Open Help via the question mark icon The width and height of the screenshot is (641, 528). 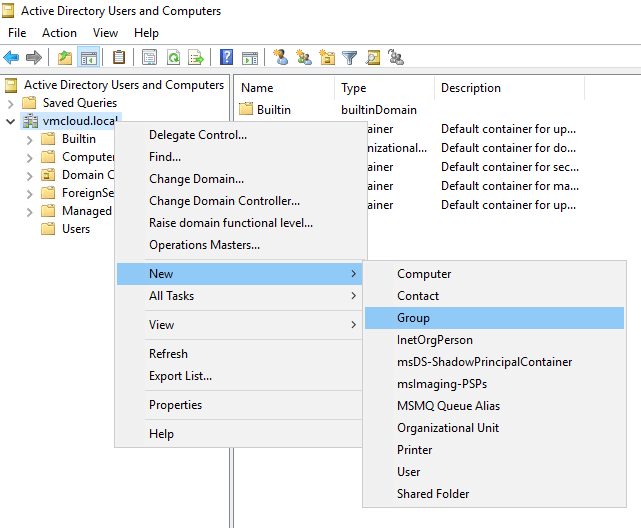pos(226,58)
